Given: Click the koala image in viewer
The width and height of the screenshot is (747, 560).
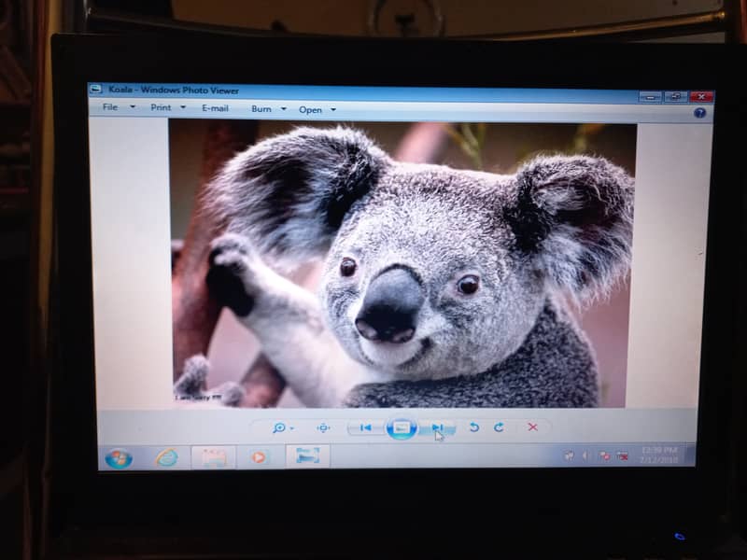Looking at the screenshot, I should pyautogui.click(x=402, y=264).
